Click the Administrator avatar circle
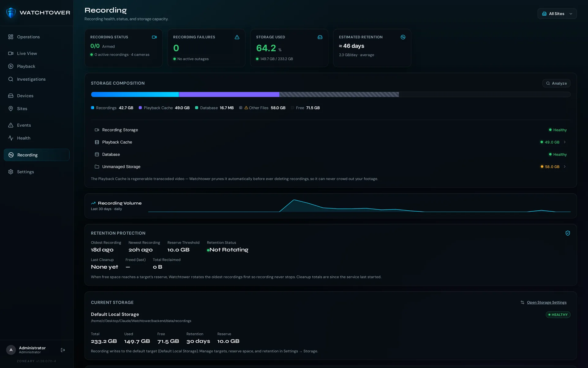The width and height of the screenshot is (588, 368). (11, 350)
